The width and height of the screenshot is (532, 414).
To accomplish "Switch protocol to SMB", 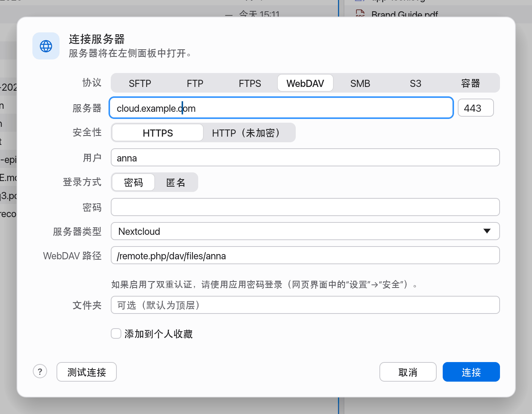I will [360, 83].
